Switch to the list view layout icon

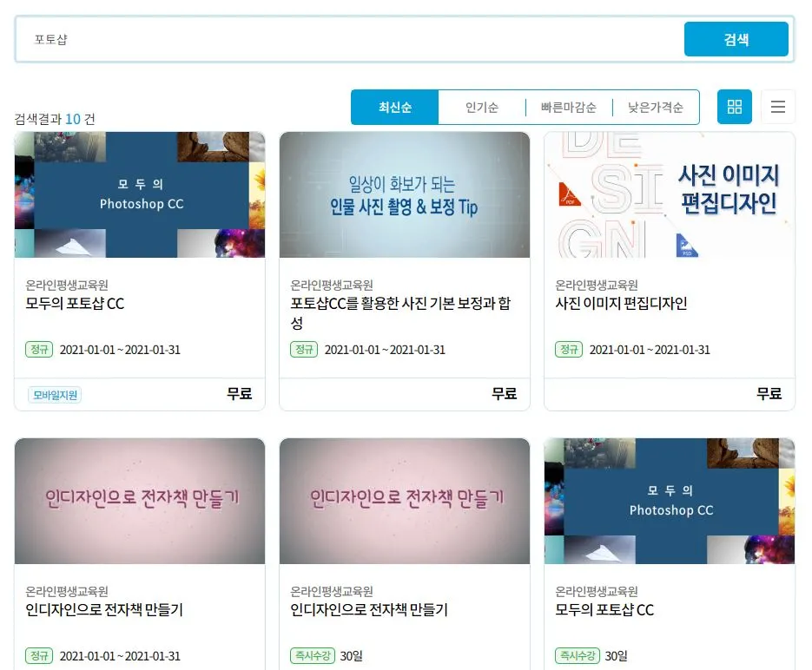tap(778, 106)
